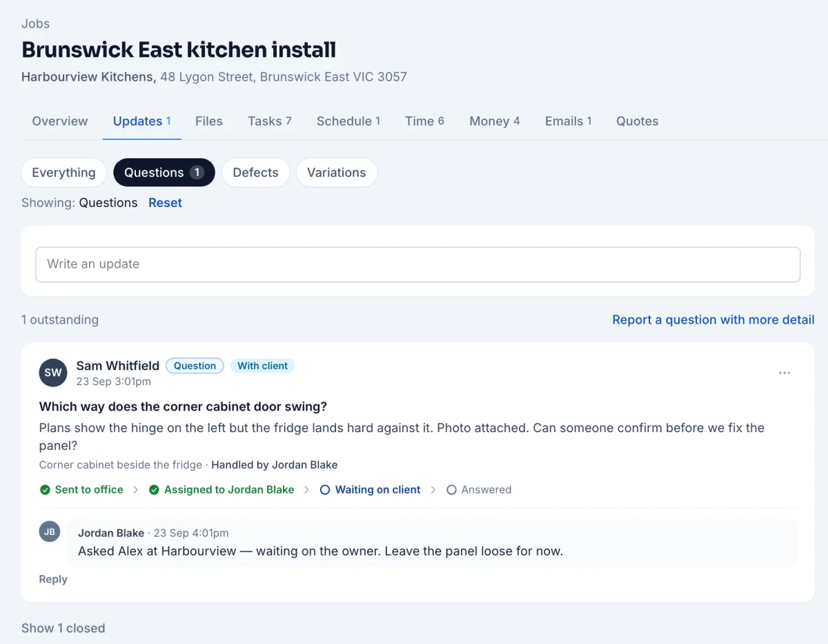Filter updates by Variations
The image size is (828, 644).
tap(337, 173)
